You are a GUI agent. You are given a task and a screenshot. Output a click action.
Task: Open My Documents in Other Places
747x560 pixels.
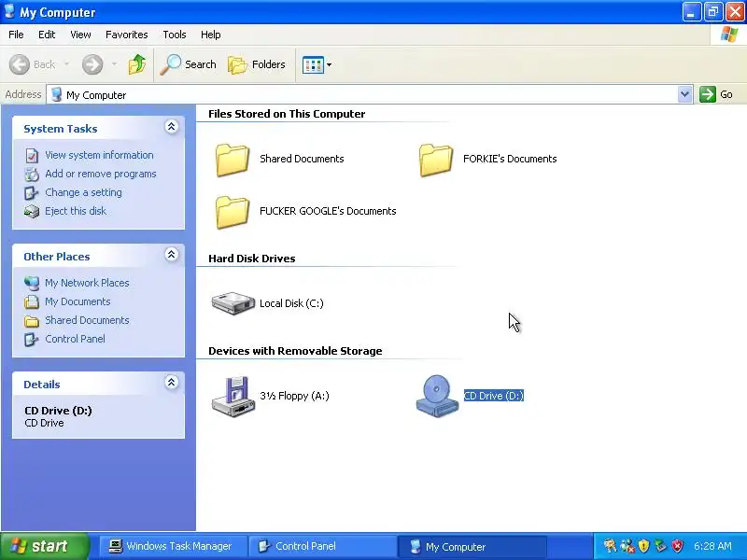[78, 301]
